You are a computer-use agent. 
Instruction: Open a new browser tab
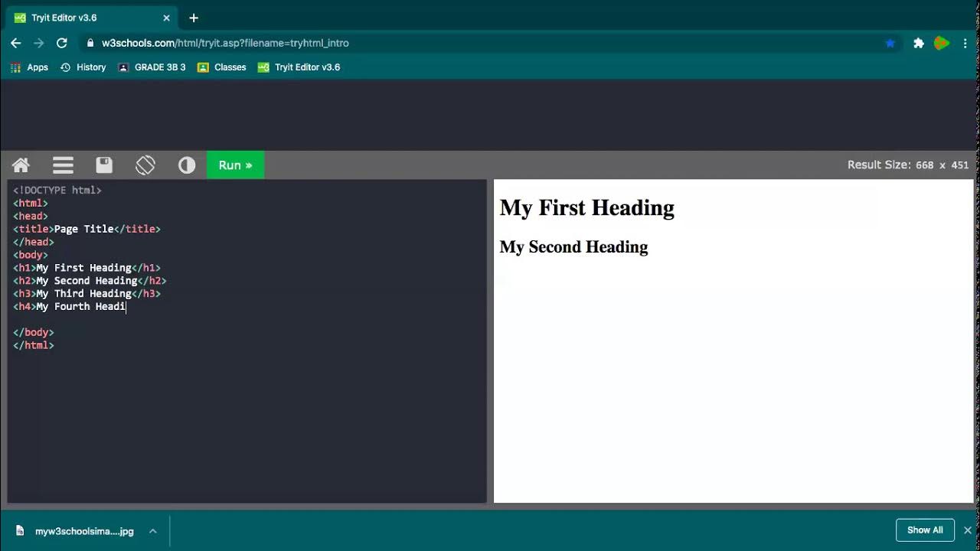[194, 18]
